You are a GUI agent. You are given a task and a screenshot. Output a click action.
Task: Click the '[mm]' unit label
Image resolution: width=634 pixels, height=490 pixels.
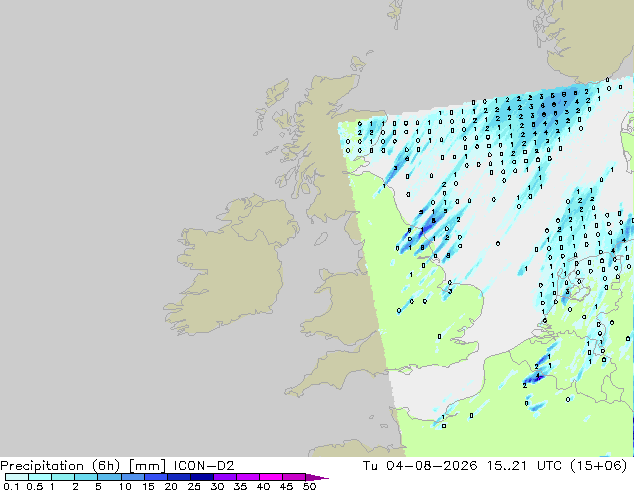[147, 466]
